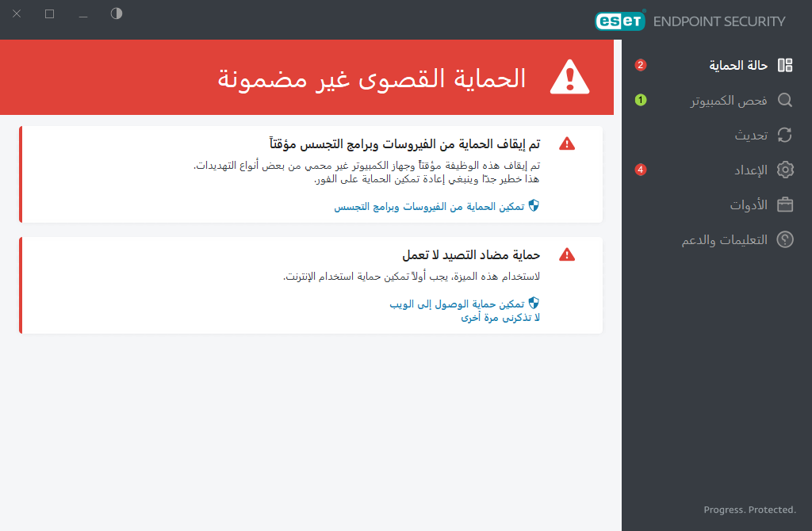812x531 pixels.
Task: Toggle the contrast theme icon in the title bar
Action: 116,13
